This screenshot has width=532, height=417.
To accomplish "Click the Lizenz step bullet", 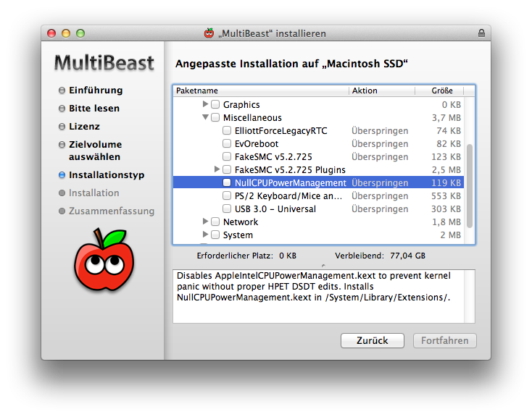I will [x=62, y=127].
